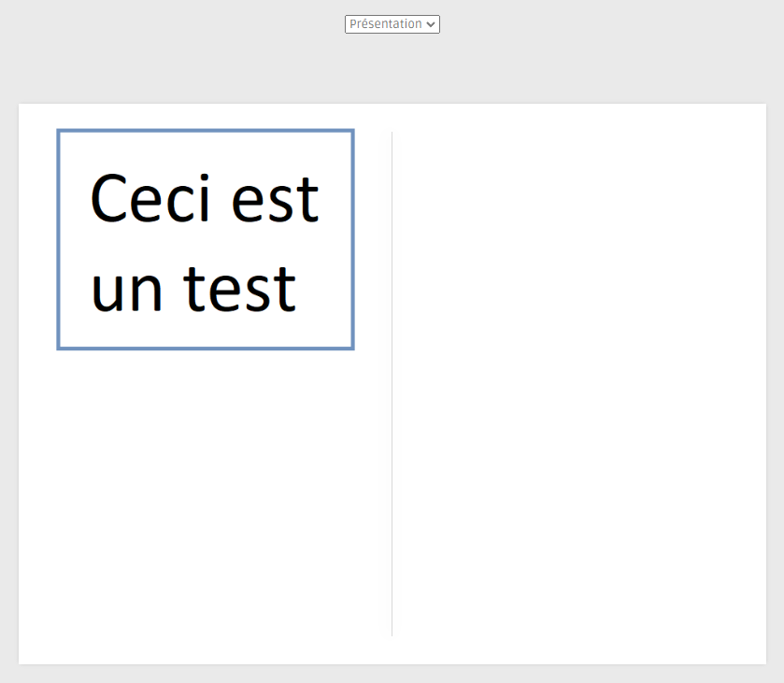Click the word "est" on the first line
The image size is (784, 683).
[x=275, y=199]
